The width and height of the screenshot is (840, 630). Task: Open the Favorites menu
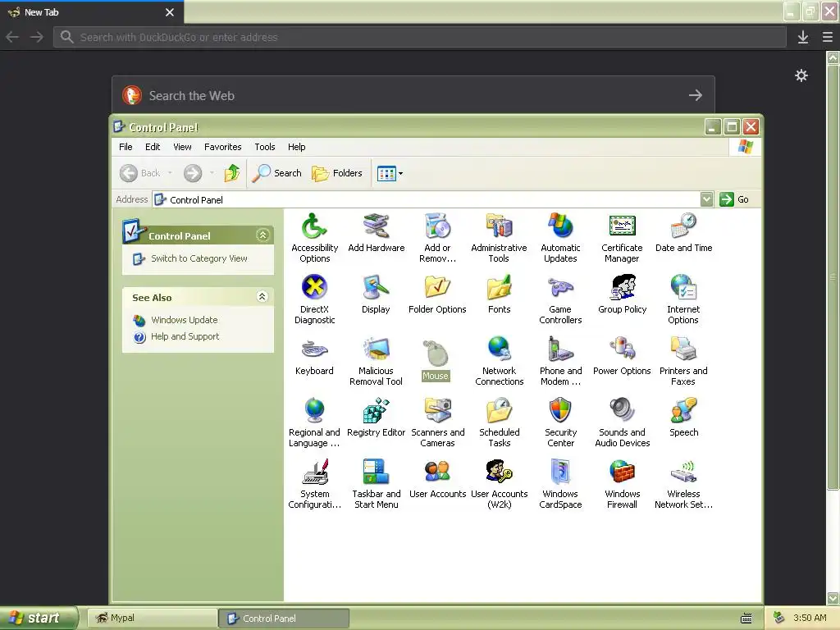coord(223,147)
